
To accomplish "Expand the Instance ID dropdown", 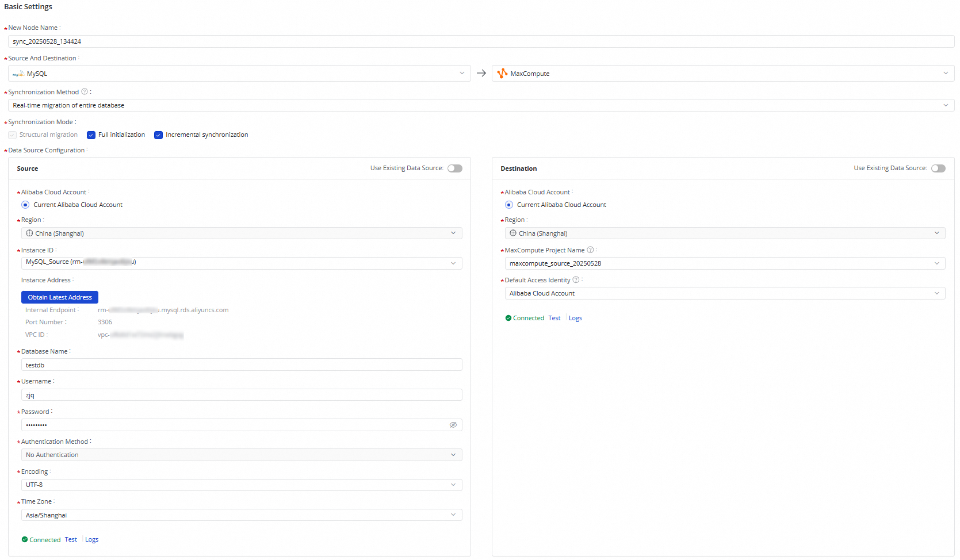I will 242,263.
